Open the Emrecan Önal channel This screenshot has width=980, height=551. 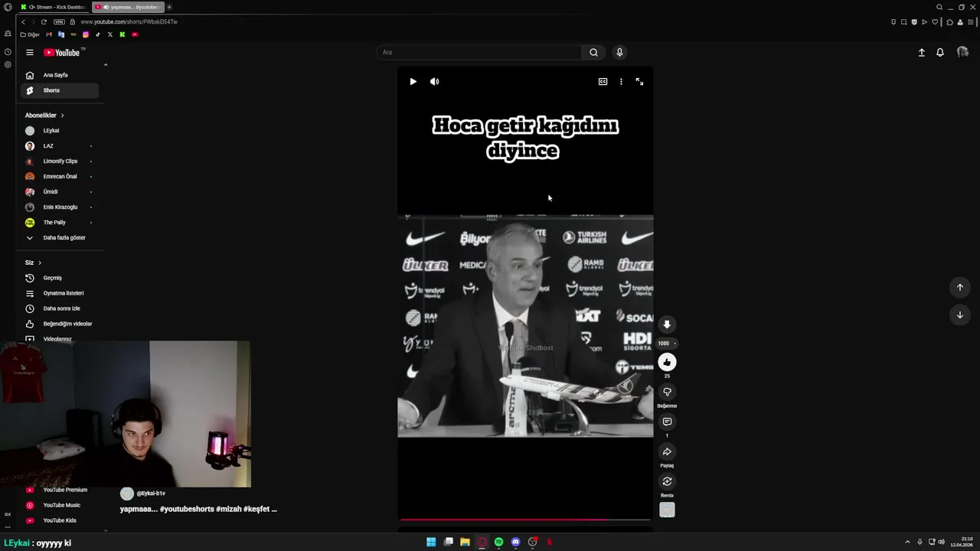click(60, 177)
